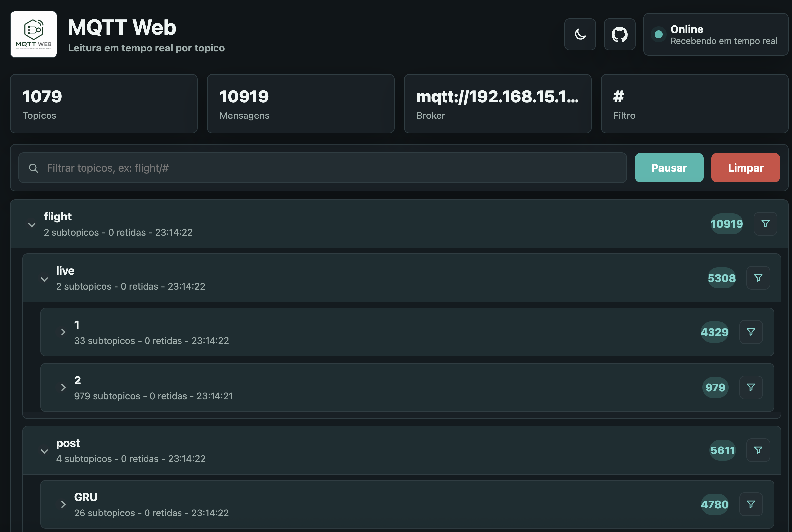The width and height of the screenshot is (792, 532).
Task: Expand the GRU topic chevron
Action: click(x=63, y=504)
